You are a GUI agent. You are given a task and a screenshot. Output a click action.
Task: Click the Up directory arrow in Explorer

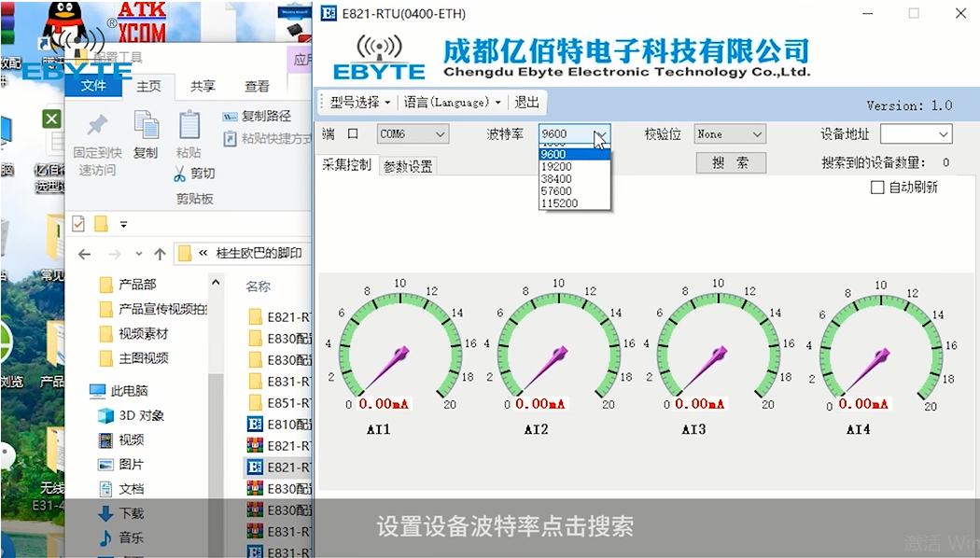tap(160, 254)
